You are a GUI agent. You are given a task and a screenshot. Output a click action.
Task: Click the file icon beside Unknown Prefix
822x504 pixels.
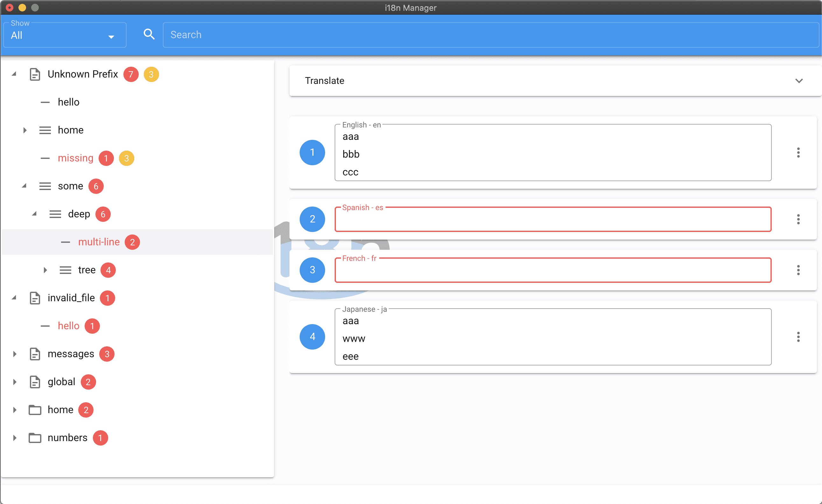tap(35, 74)
